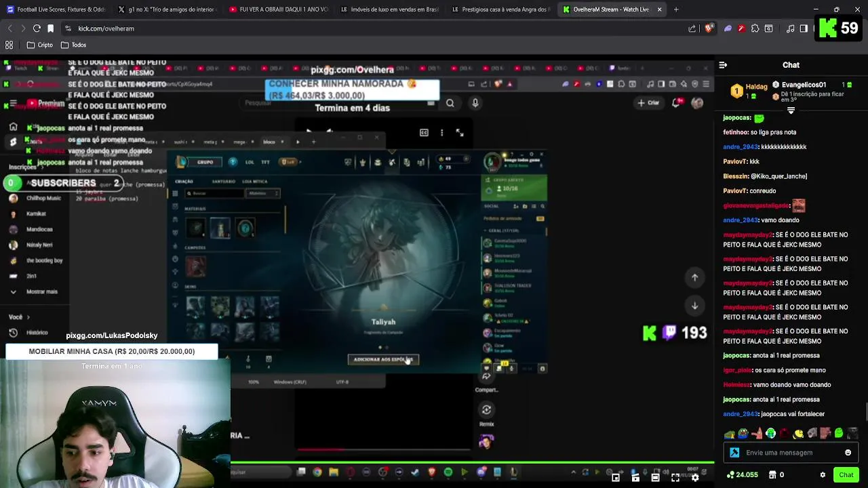Open the Todos bookmarks folder
868x488 pixels.
pos(73,45)
